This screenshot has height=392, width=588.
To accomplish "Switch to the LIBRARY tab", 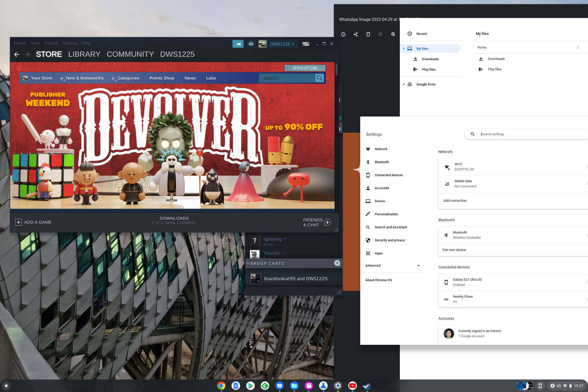I will click(84, 54).
